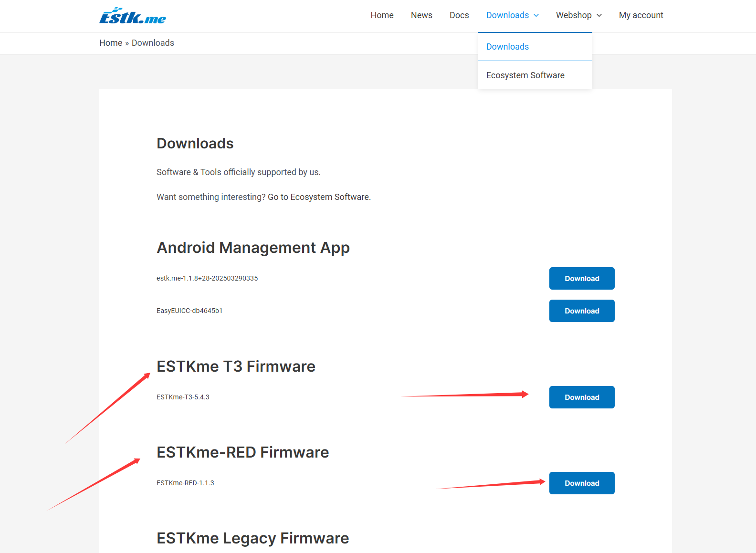The height and width of the screenshot is (553, 756).
Task: Expand the Webshop menu chevron
Action: point(599,16)
